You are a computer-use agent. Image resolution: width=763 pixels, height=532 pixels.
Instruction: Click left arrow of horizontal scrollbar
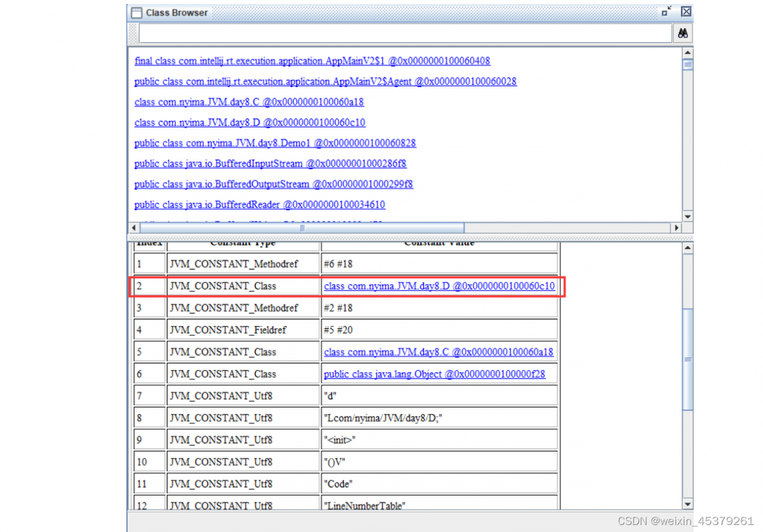click(134, 228)
